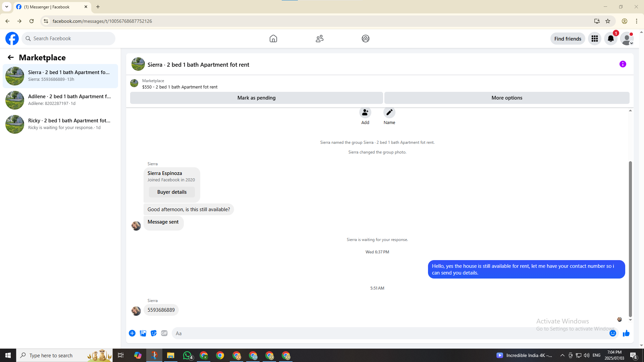This screenshot has width=644, height=362.
Task: Click the Add people icon
Action: [365, 113]
